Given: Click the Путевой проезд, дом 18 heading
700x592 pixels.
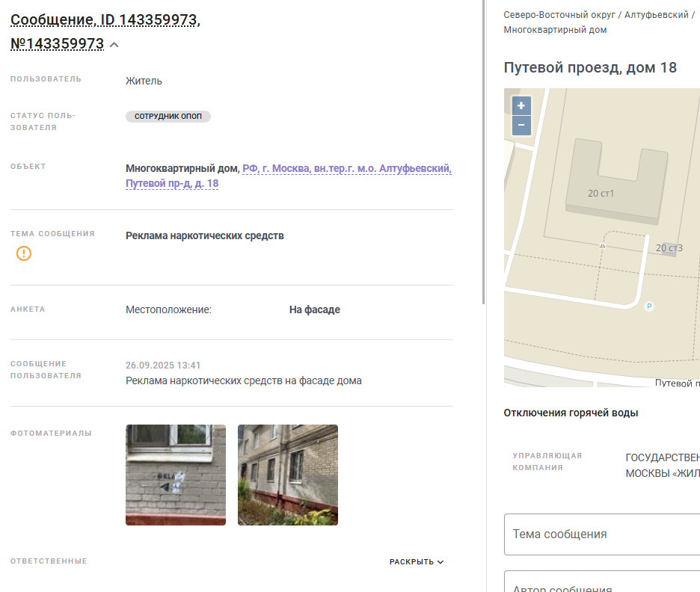Looking at the screenshot, I should 590,68.
